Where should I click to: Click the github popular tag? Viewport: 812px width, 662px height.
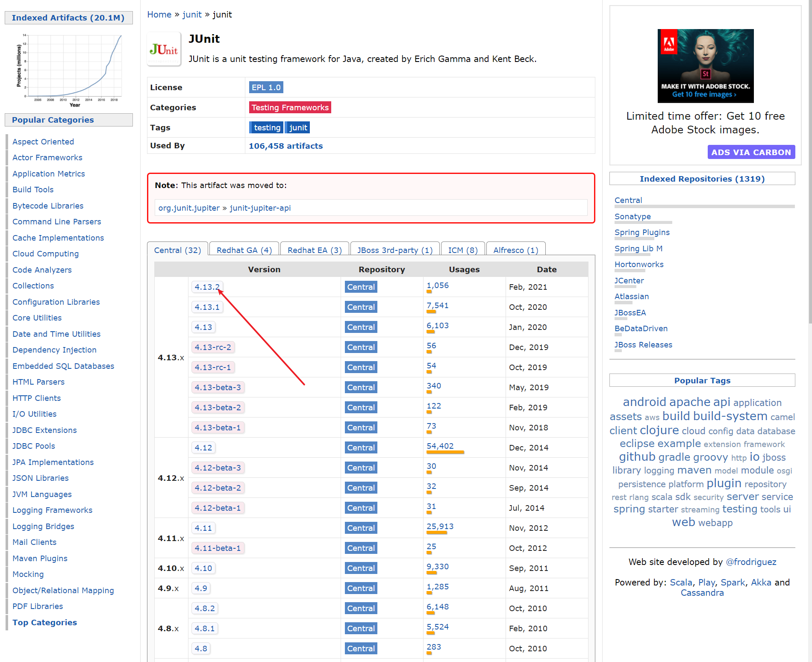(637, 456)
